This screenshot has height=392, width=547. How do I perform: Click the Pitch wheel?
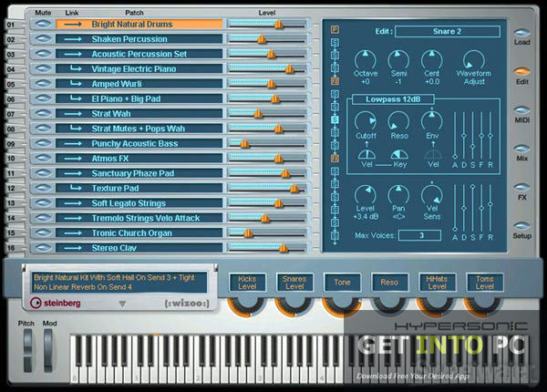tap(27, 350)
